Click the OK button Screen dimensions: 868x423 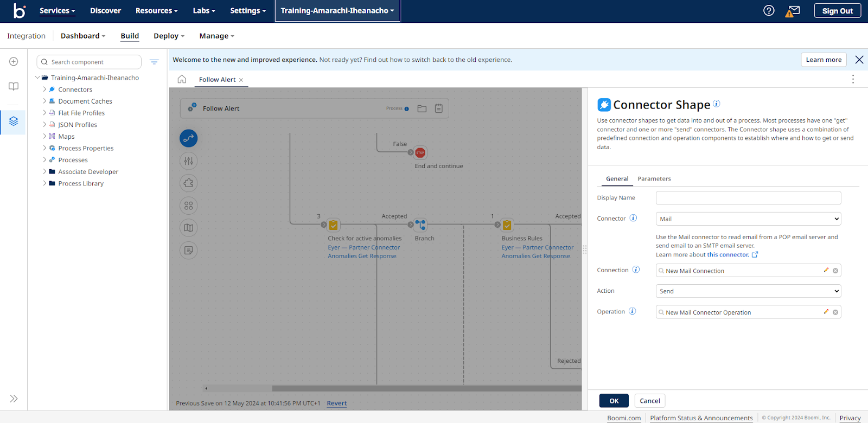614,401
